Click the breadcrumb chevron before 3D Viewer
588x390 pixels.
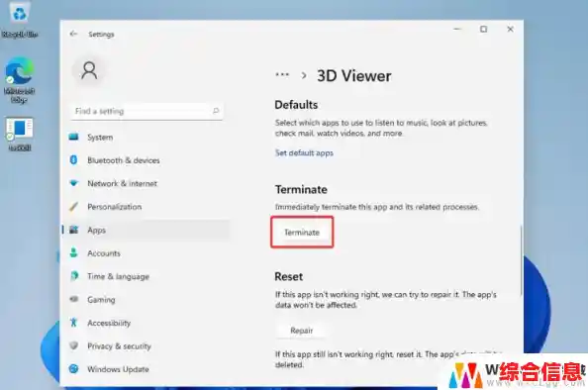[304, 75]
